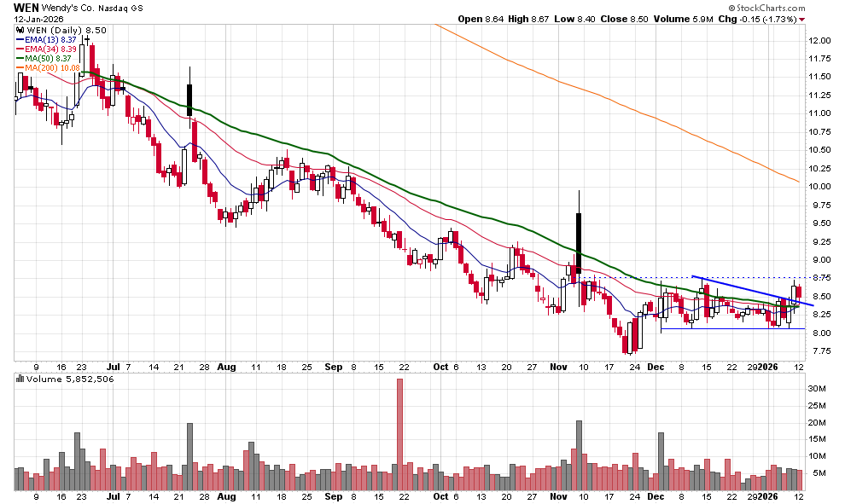This screenshot has width=845, height=504.
Task: Click the EMA(13) 8.37 legend label
Action: (53, 39)
